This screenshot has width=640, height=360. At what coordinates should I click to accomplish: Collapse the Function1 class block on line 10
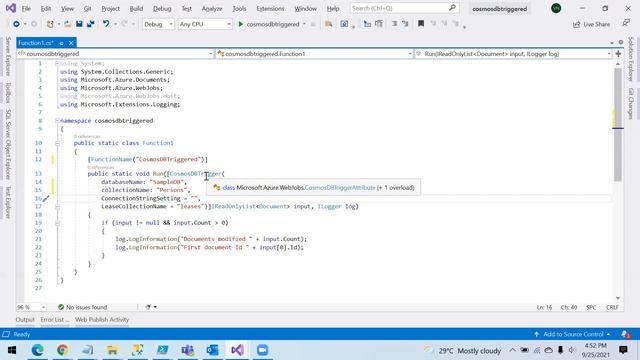tap(57, 143)
